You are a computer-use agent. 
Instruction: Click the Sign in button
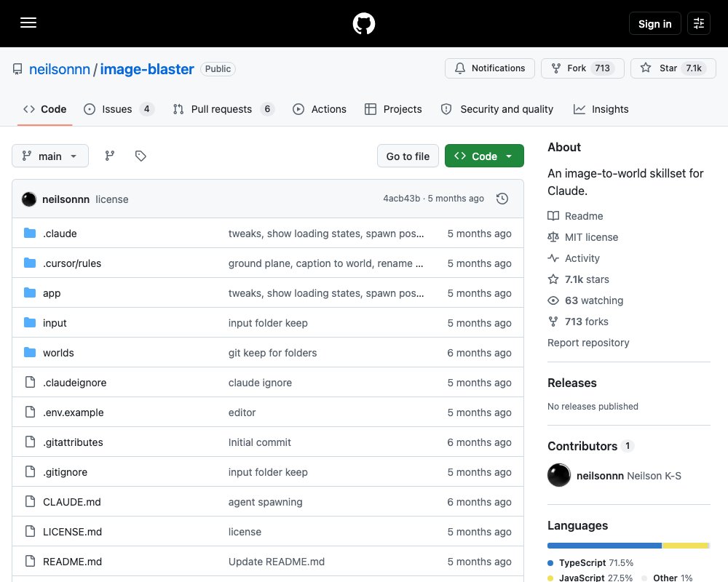(654, 23)
